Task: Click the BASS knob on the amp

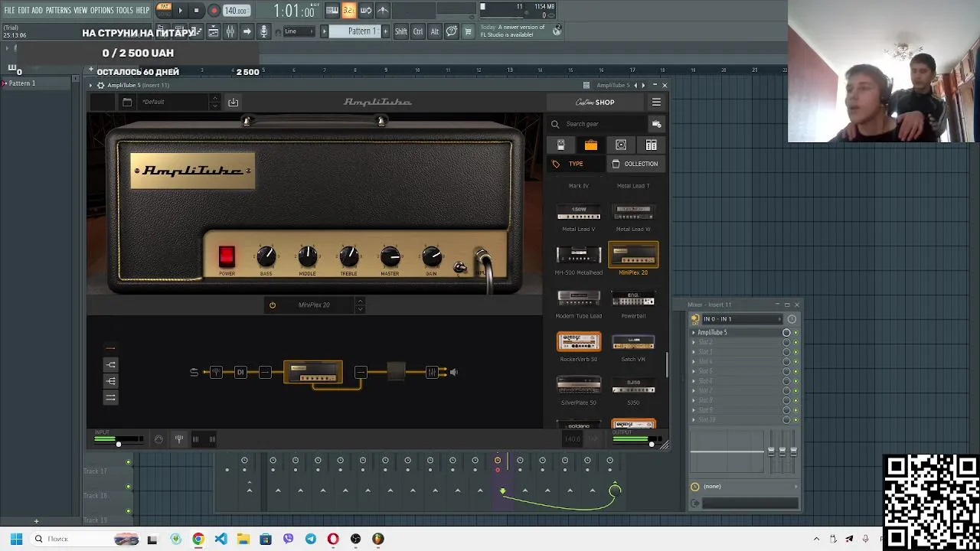Action: coord(266,256)
